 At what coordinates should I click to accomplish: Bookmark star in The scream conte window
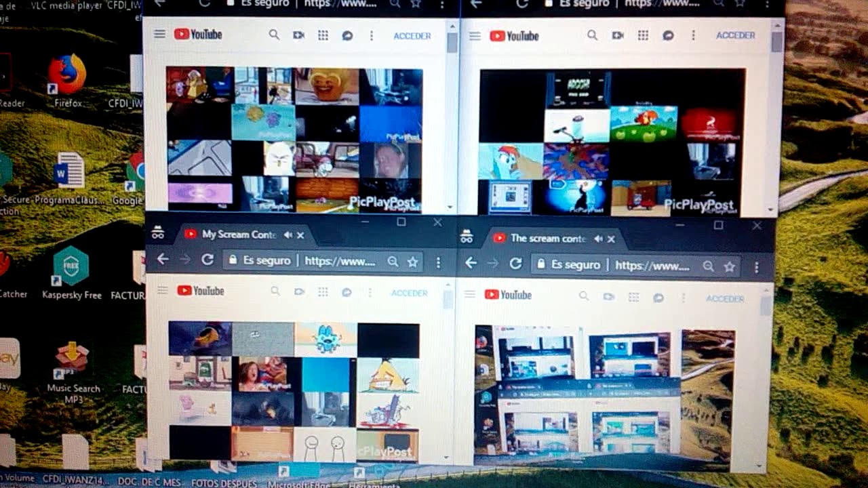(x=729, y=267)
